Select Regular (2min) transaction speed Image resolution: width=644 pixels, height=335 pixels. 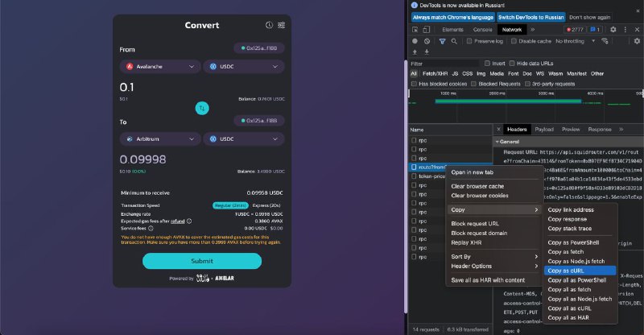(x=230, y=205)
